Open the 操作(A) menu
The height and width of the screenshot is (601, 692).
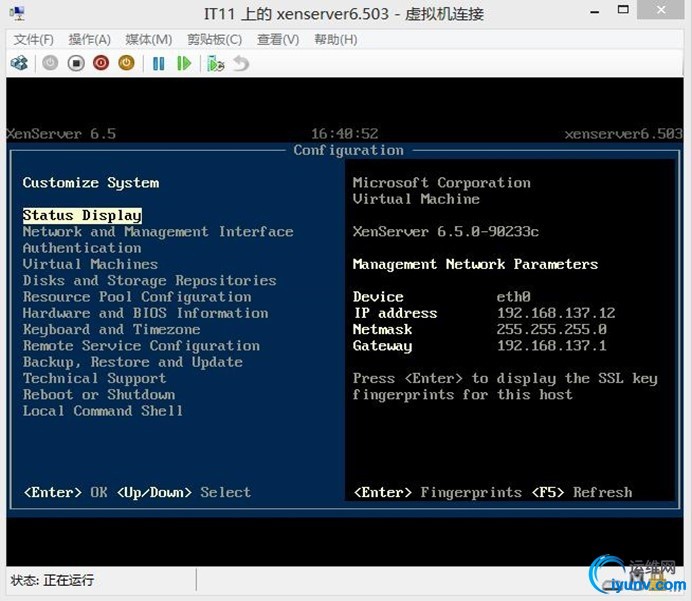click(x=90, y=40)
